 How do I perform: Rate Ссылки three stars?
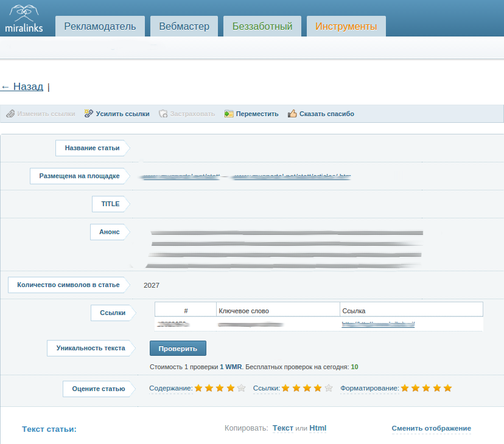coord(307,388)
